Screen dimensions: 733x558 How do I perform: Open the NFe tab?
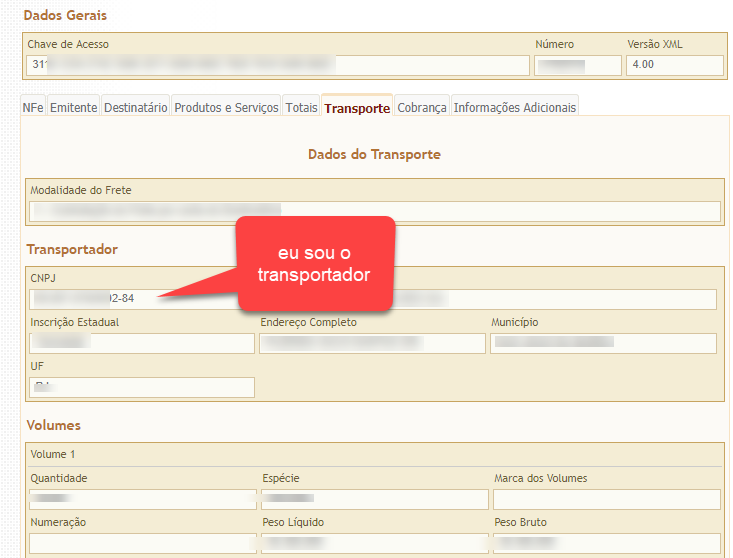pos(33,107)
